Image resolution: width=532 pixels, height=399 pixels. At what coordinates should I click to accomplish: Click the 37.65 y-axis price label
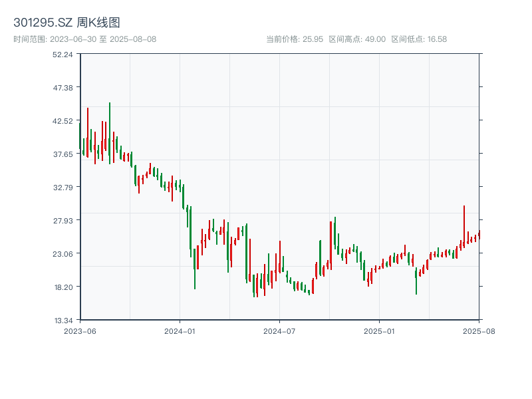[63, 154]
